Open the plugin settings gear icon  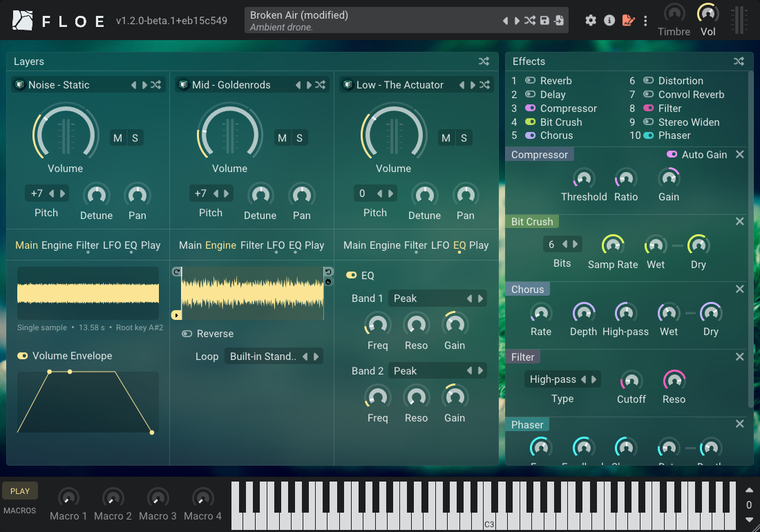(x=591, y=21)
